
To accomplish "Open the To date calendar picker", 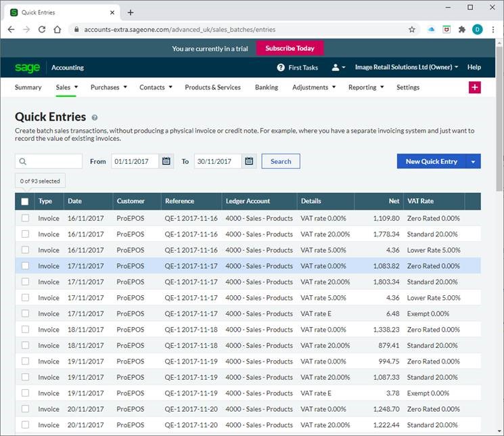I will 249,161.
